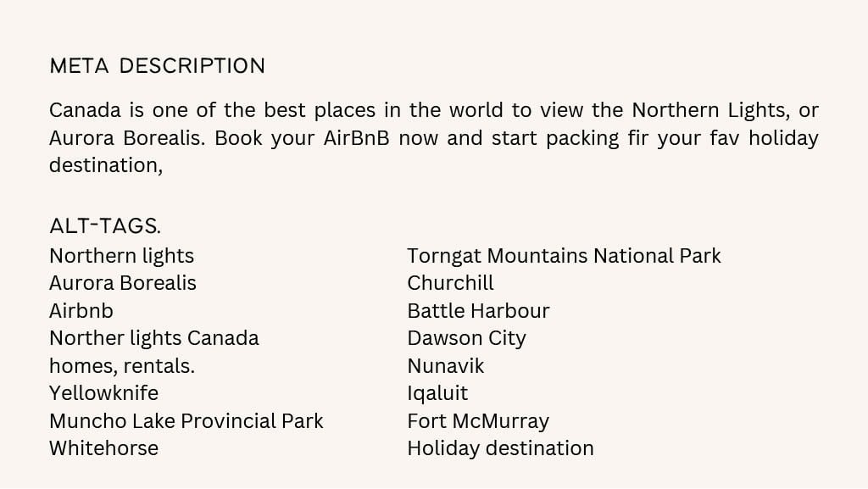Click the 'Aurora Borealis' alt-tag line
The width and height of the screenshot is (868, 489).
click(x=122, y=283)
